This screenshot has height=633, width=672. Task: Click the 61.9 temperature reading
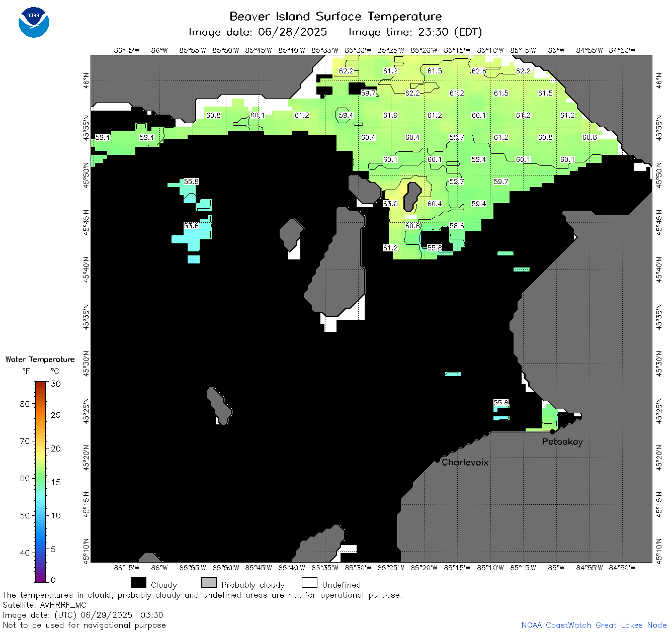pos(390,115)
